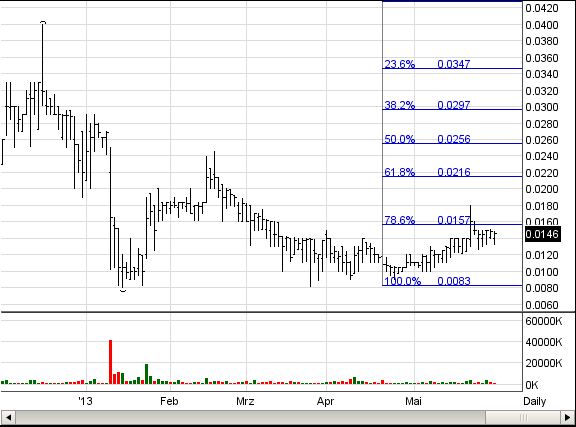Image resolution: width=576 pixels, height=427 pixels.
Task: Click the 0.0060 price axis label
Action: tap(542, 305)
